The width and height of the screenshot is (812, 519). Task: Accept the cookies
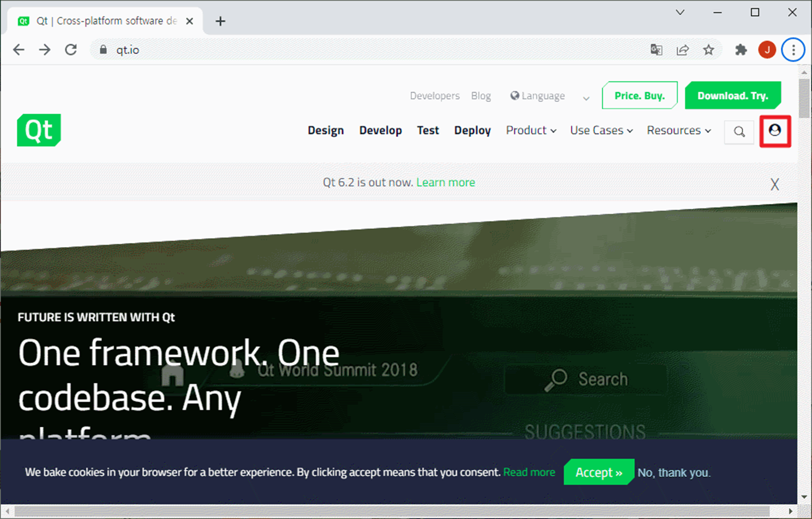point(598,472)
